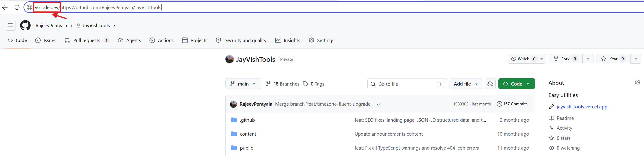Switch to the Issues tab
Screen dimensions: 644x156
(46, 40)
